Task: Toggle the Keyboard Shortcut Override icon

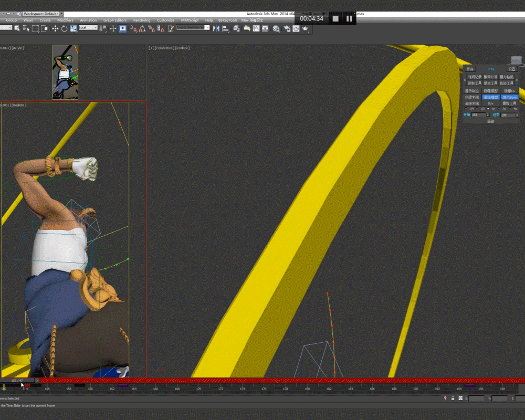Action: pyautogui.click(x=122, y=28)
